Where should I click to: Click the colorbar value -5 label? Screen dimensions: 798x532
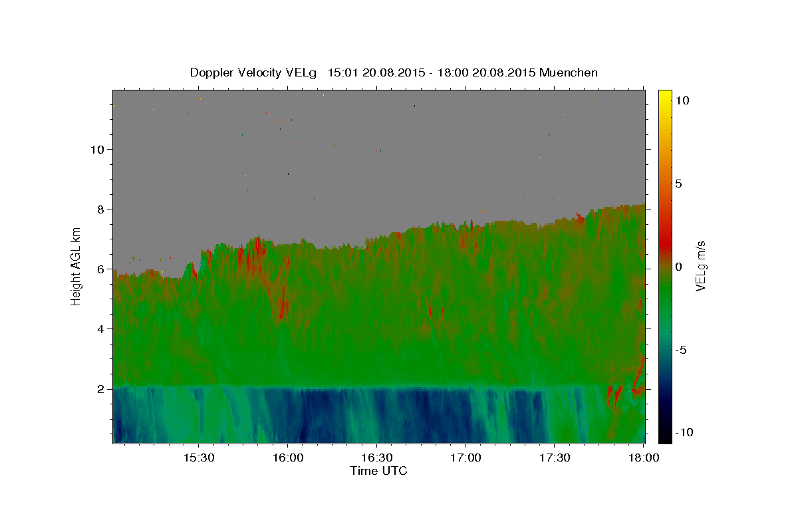681,350
